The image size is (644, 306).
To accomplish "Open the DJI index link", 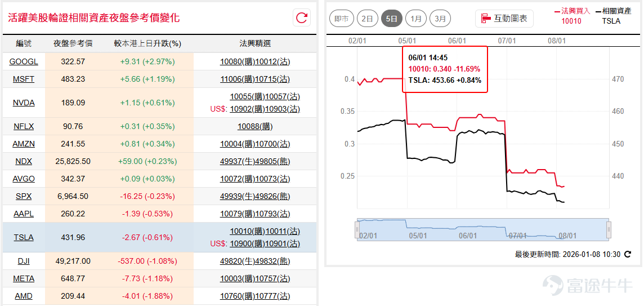I will 24,261.
